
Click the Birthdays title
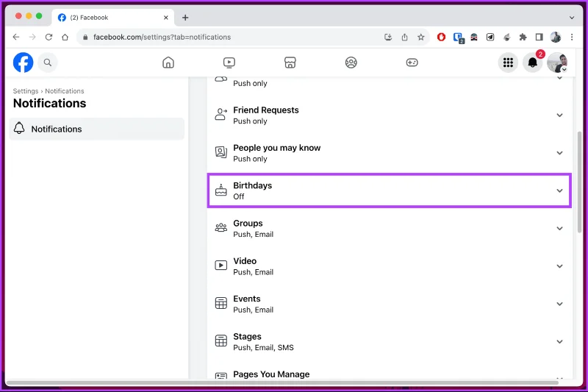[x=252, y=185]
